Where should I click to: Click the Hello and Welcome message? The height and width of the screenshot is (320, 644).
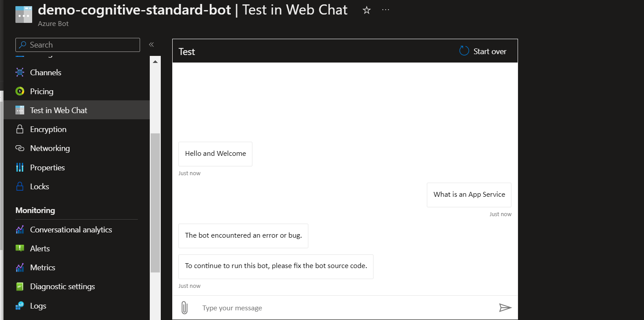pos(215,154)
